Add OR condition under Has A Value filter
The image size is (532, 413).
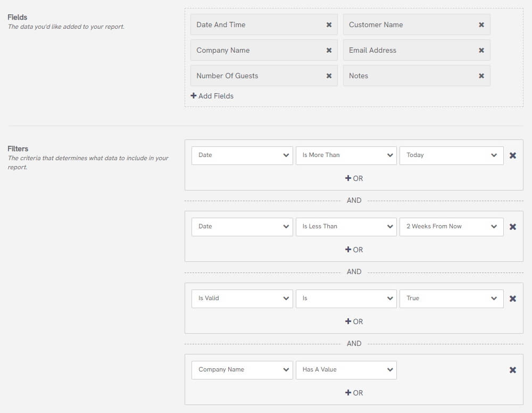[x=354, y=393]
